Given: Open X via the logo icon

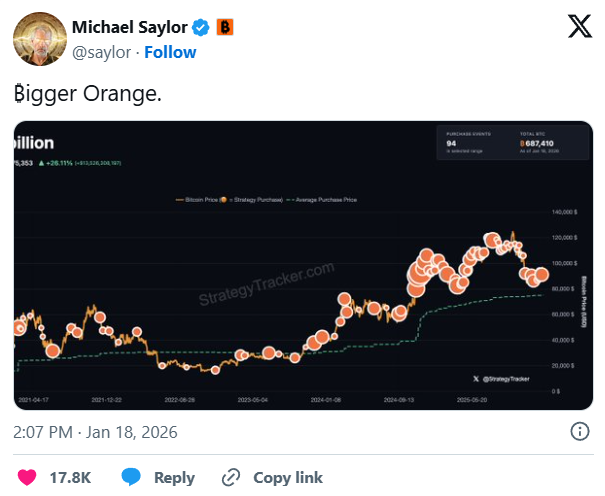Looking at the screenshot, I should 580,29.
